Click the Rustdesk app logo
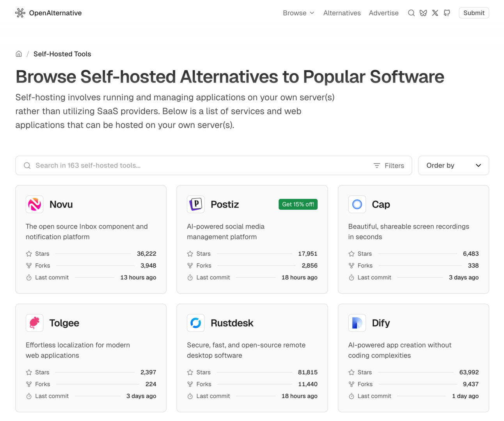The image size is (504, 421). click(x=196, y=323)
